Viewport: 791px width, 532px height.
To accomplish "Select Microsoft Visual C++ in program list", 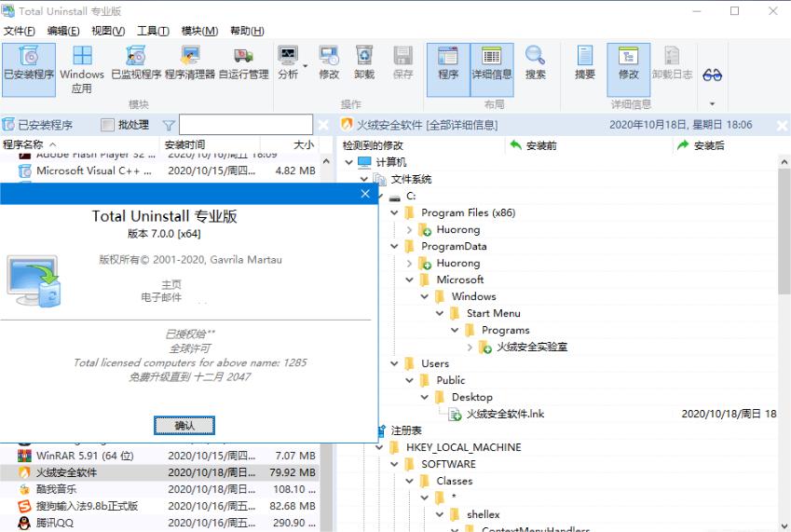I will tap(159, 171).
